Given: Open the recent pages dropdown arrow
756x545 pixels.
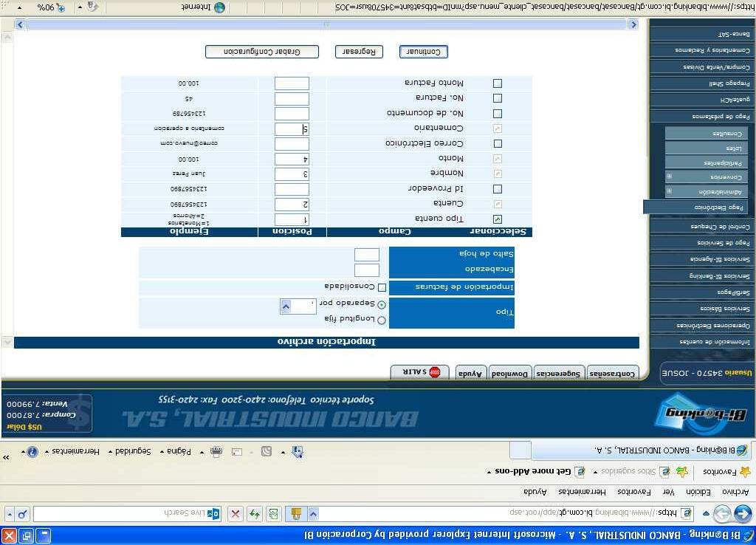Looking at the screenshot, I should tap(707, 514).
